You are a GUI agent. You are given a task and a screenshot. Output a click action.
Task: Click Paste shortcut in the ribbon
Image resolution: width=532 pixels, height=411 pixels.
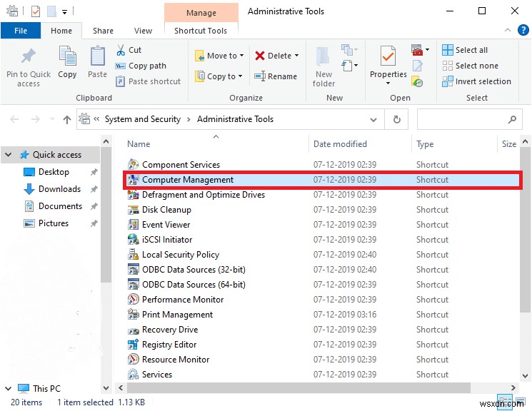tap(149, 81)
